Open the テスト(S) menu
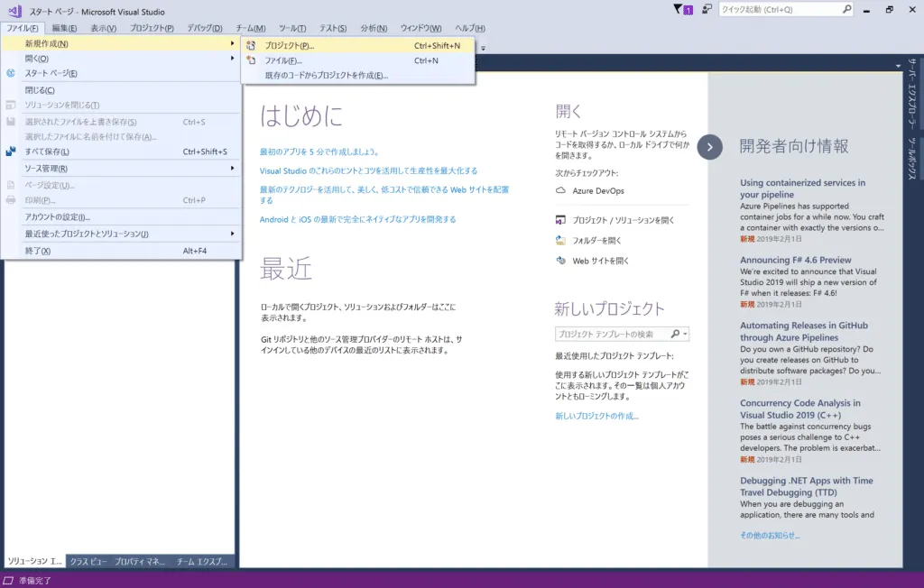Viewport: 924px width, 588px height. (x=333, y=28)
